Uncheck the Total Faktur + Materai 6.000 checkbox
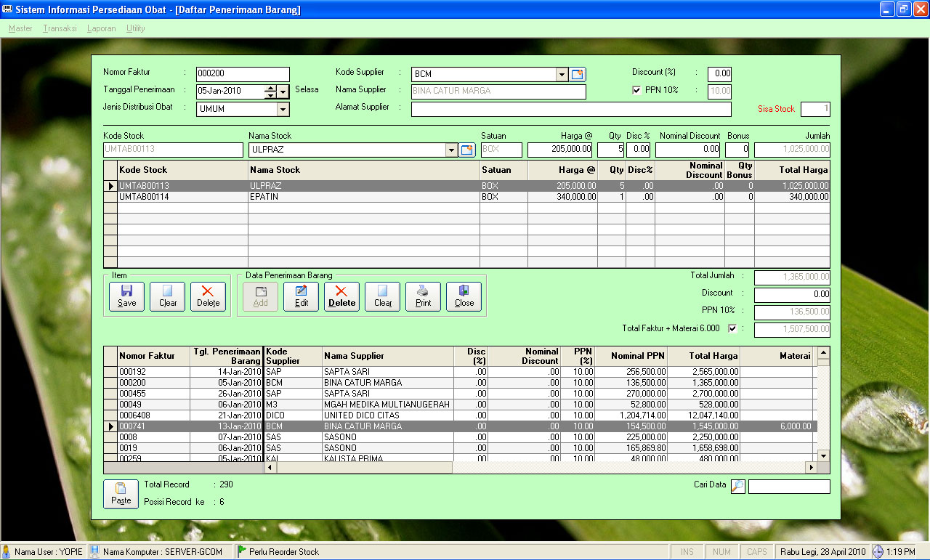 point(732,328)
